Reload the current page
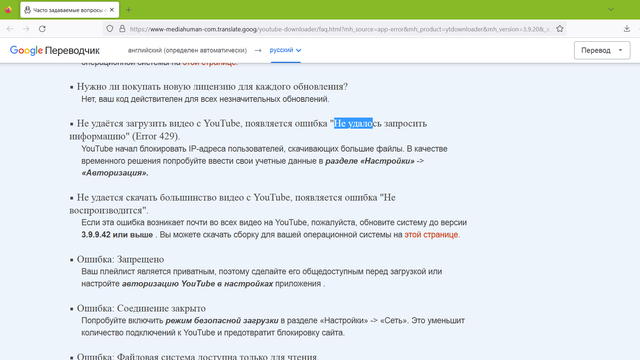The width and height of the screenshot is (640, 360). click(x=42, y=29)
